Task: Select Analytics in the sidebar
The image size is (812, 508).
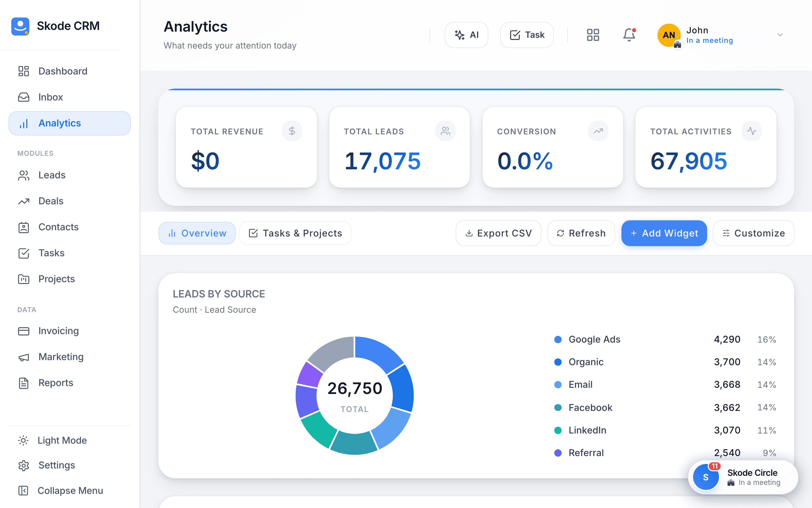Action: tap(69, 123)
